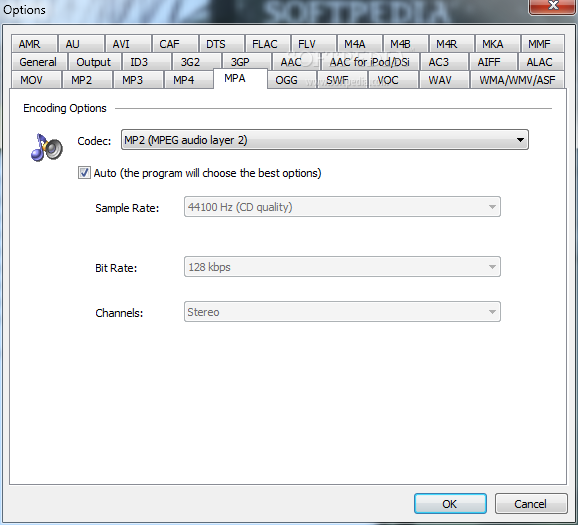Switch to the 3G2 tab
Viewport: 578px width, 525px height.
(196, 62)
